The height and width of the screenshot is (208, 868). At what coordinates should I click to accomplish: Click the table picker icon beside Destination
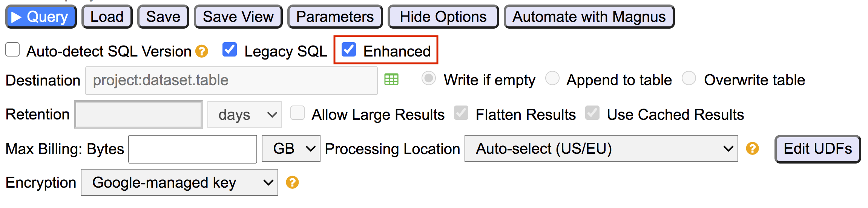pos(391,80)
